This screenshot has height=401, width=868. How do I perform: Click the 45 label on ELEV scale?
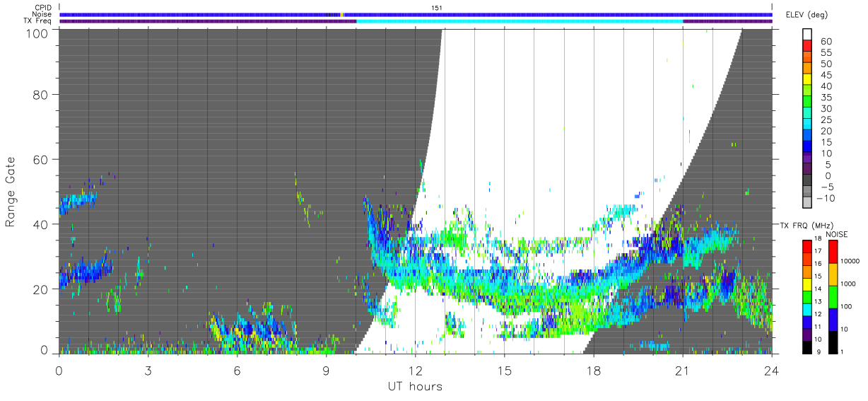(826, 75)
